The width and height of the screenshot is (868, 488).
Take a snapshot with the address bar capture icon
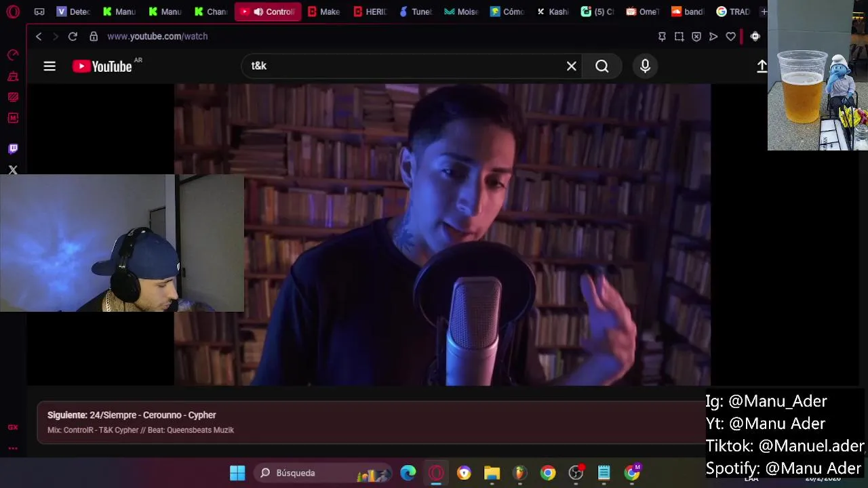(679, 37)
